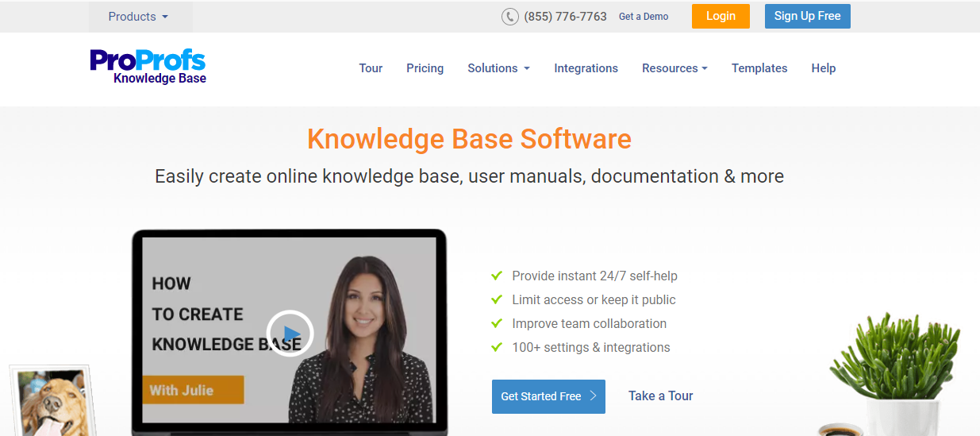
Task: Click the Get Started Free button
Action: pos(548,396)
